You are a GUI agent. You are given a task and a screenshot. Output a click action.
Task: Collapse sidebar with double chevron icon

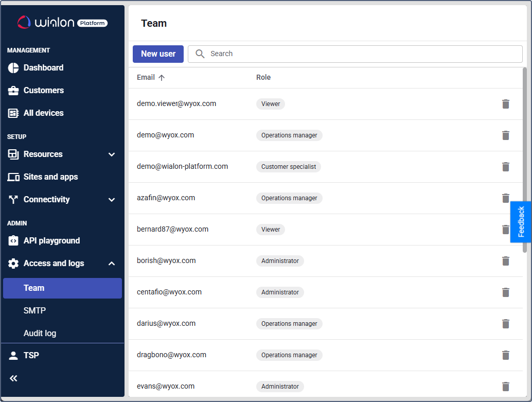click(x=13, y=378)
